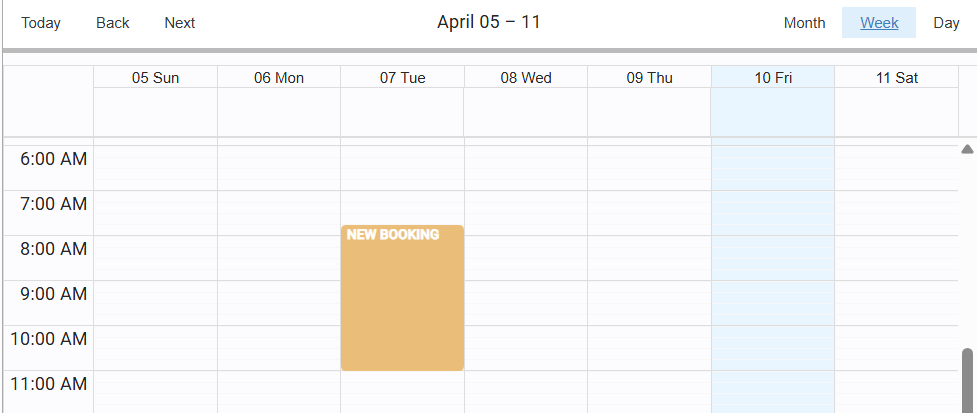The image size is (977, 413).
Task: Open the 10 Fri day header
Action: coord(773,78)
